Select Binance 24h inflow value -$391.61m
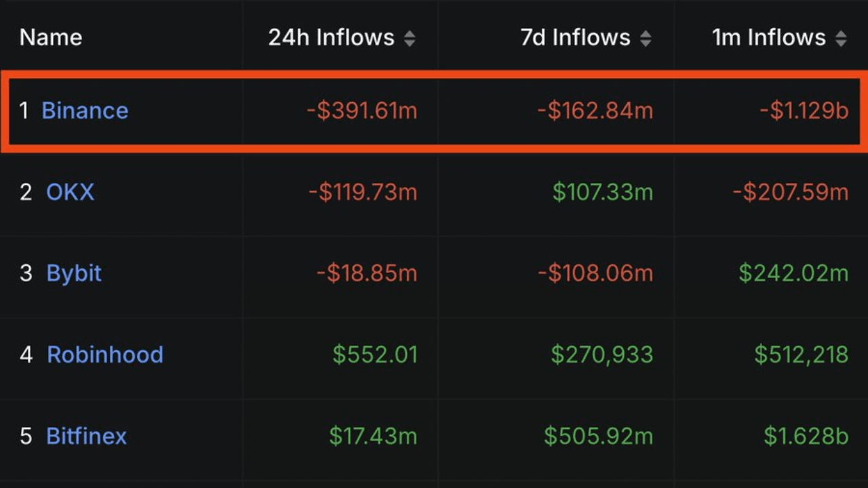Image resolution: width=868 pixels, height=488 pixels. pyautogui.click(x=362, y=110)
